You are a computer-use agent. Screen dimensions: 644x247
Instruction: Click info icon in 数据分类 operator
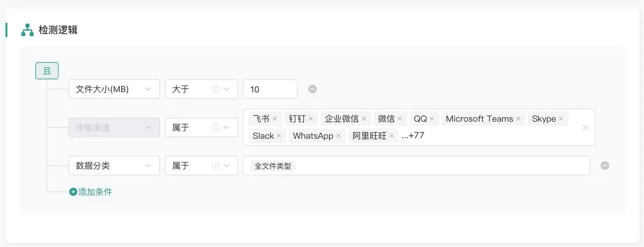(215, 166)
